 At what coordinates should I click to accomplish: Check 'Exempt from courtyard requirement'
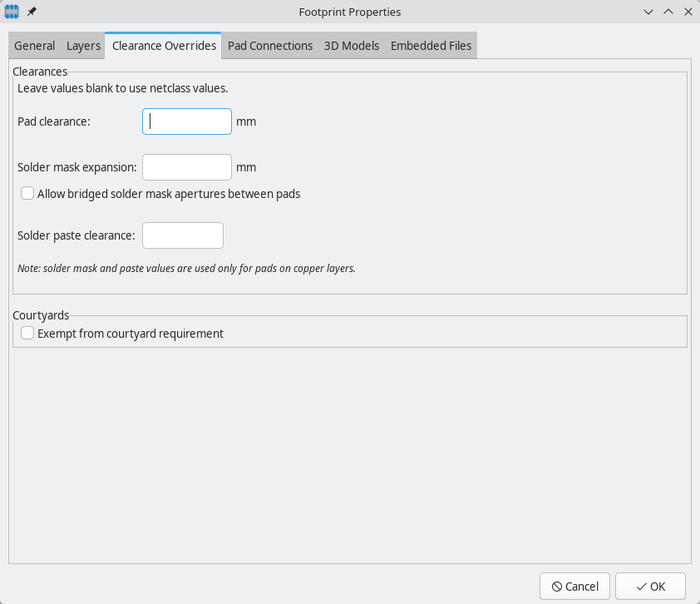27,332
